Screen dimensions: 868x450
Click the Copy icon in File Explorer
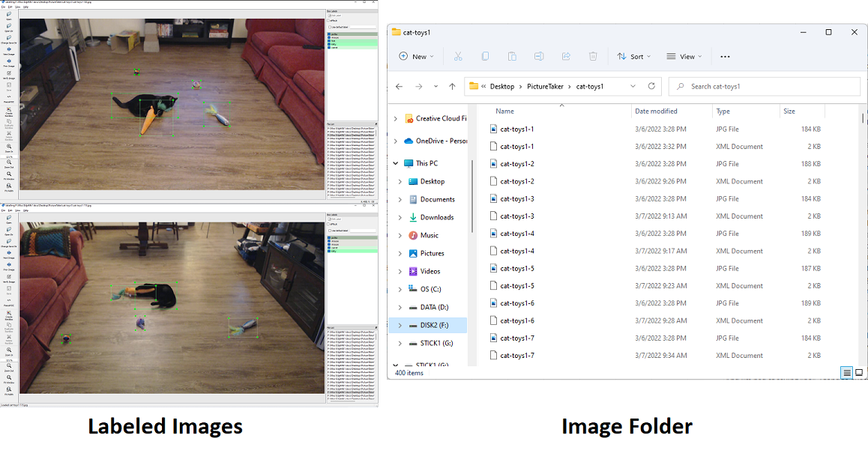pyautogui.click(x=485, y=56)
